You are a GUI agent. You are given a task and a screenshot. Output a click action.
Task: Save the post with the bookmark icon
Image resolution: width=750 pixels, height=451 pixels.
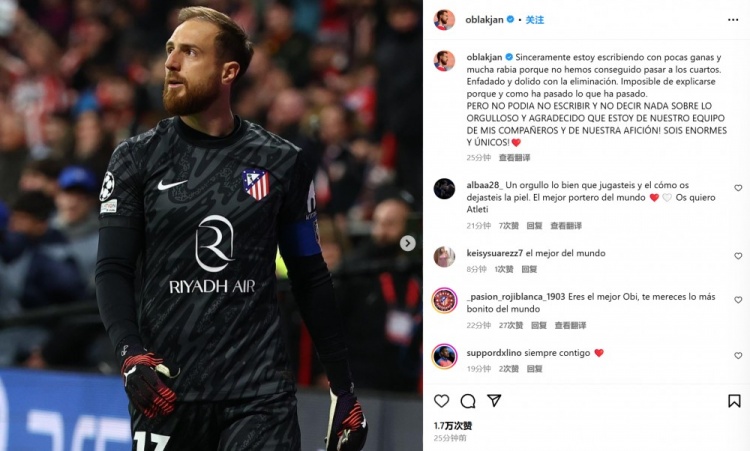734,401
